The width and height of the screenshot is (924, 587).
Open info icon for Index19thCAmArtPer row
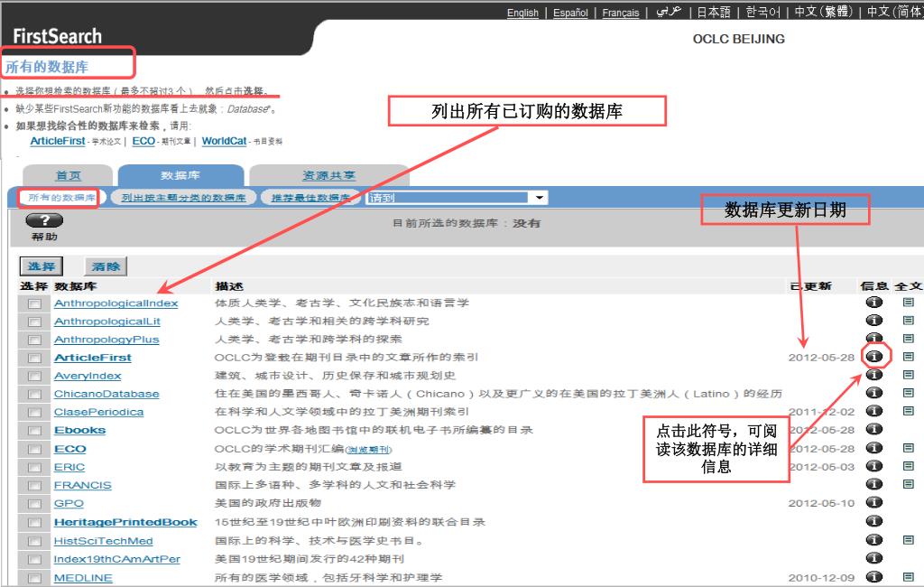click(x=873, y=558)
